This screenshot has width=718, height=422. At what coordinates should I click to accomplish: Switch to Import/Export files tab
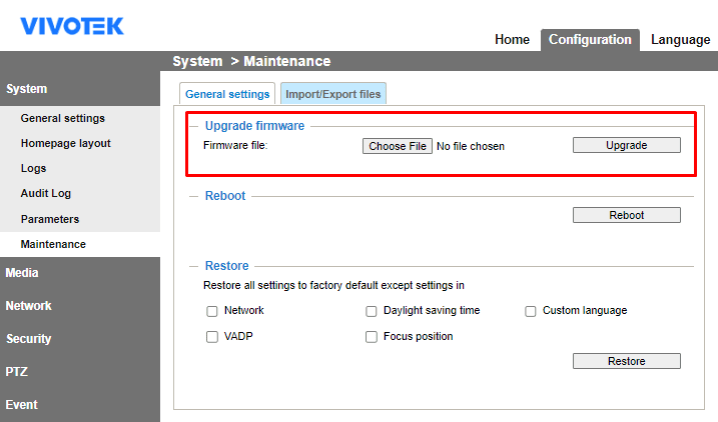[x=333, y=94]
